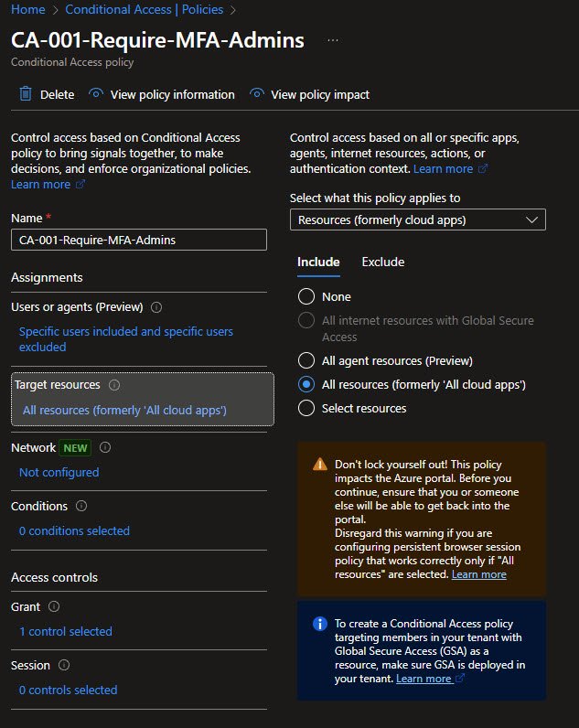Click info icon next to Session
The width and height of the screenshot is (579, 728).
[64, 665]
